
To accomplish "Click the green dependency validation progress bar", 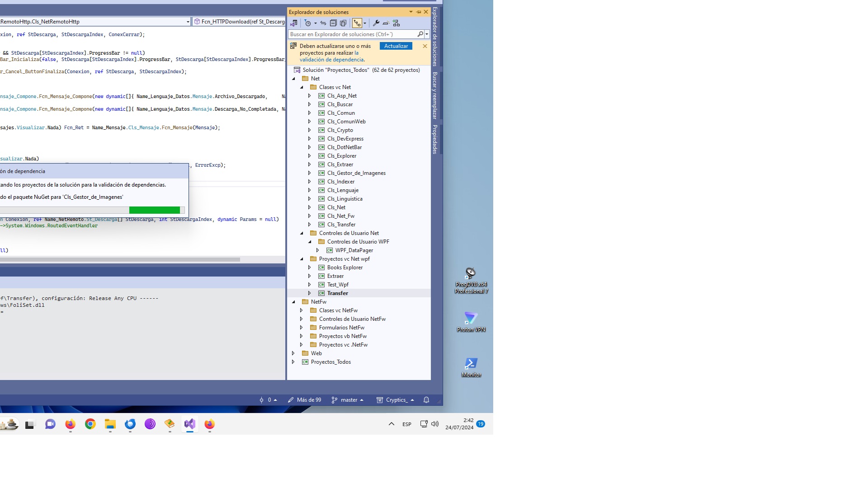I will pos(154,210).
